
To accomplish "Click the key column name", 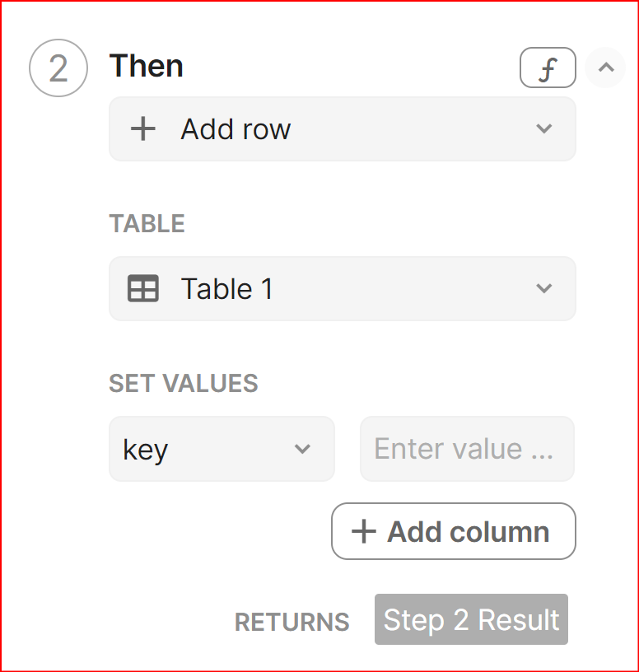I will click(x=146, y=450).
